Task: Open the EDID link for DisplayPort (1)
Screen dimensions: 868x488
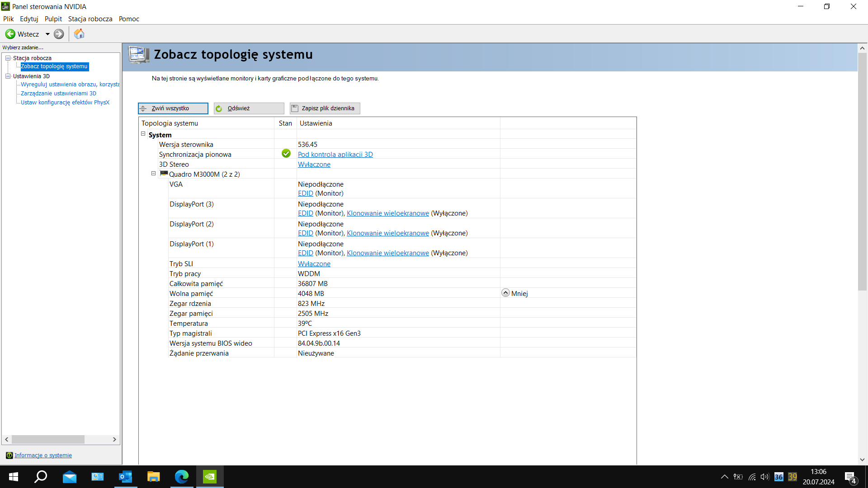Action: pyautogui.click(x=306, y=253)
